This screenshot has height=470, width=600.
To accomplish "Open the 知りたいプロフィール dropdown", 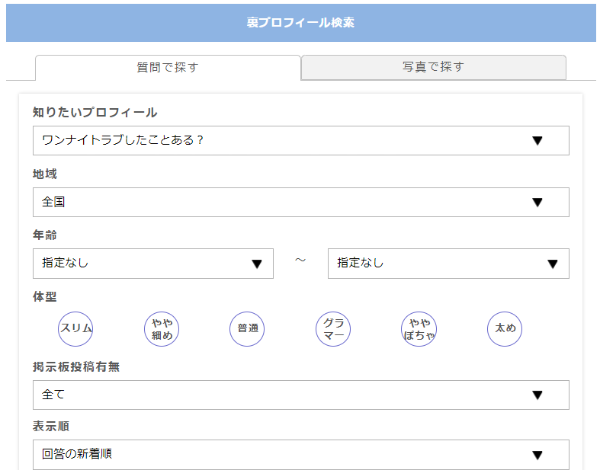I will click(x=301, y=140).
